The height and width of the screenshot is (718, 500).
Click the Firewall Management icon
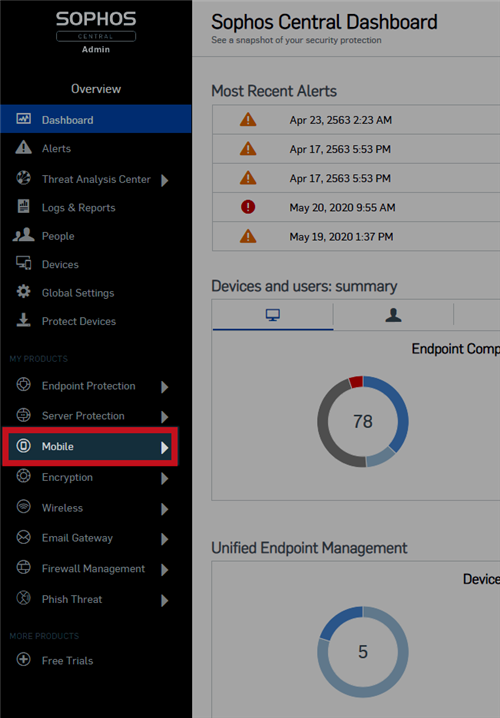coord(23,568)
